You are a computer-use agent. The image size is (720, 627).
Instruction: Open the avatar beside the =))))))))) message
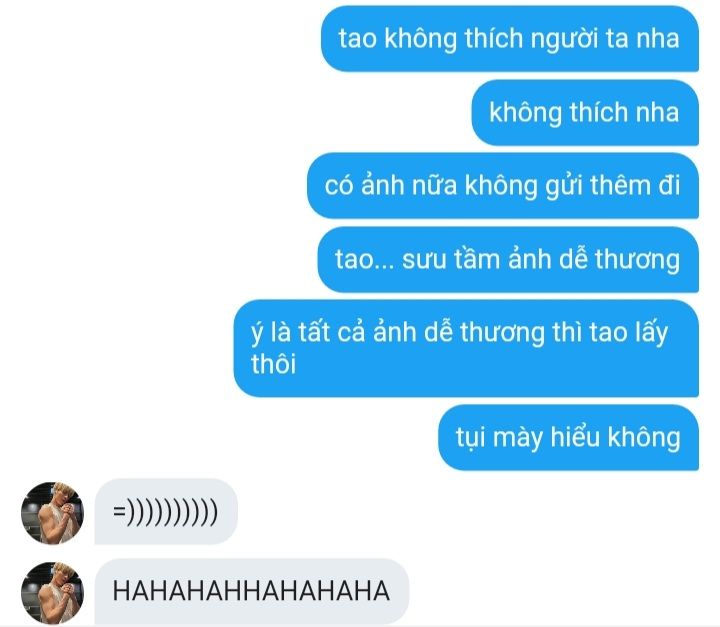point(52,513)
